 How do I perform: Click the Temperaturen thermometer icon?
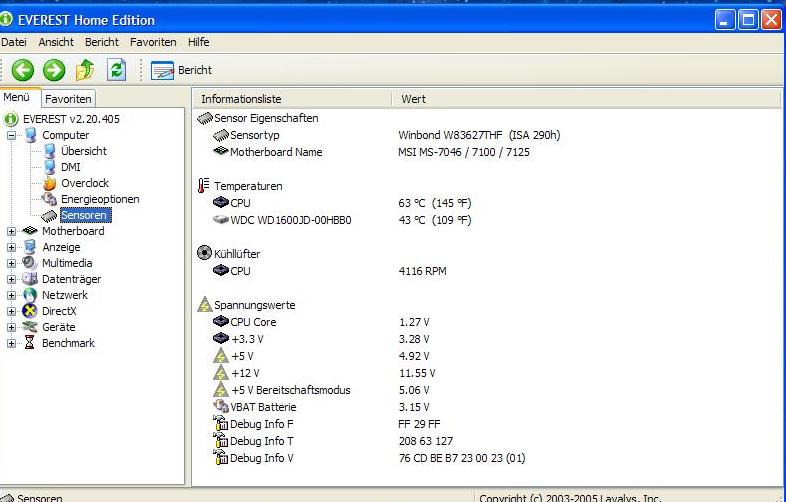pyautogui.click(x=204, y=186)
